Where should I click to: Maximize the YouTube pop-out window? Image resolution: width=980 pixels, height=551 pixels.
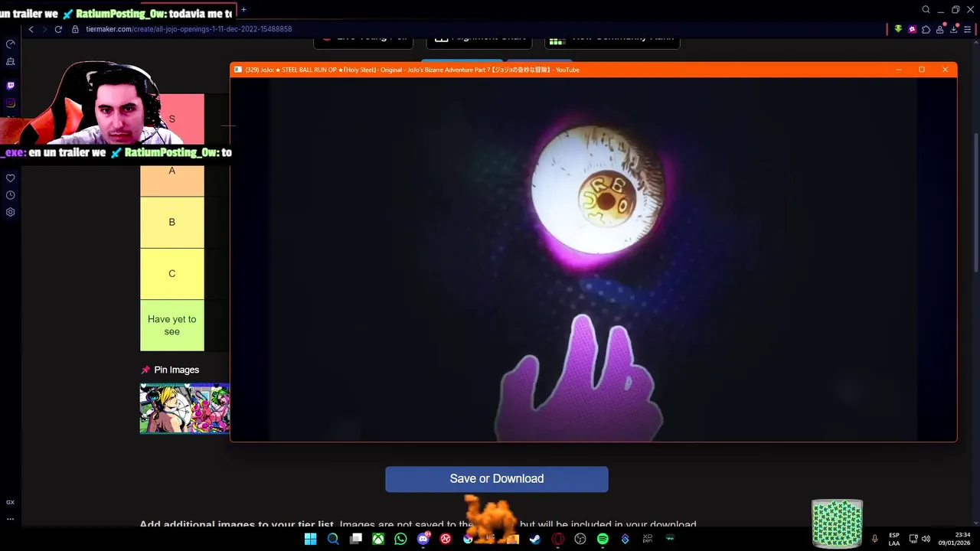click(922, 70)
